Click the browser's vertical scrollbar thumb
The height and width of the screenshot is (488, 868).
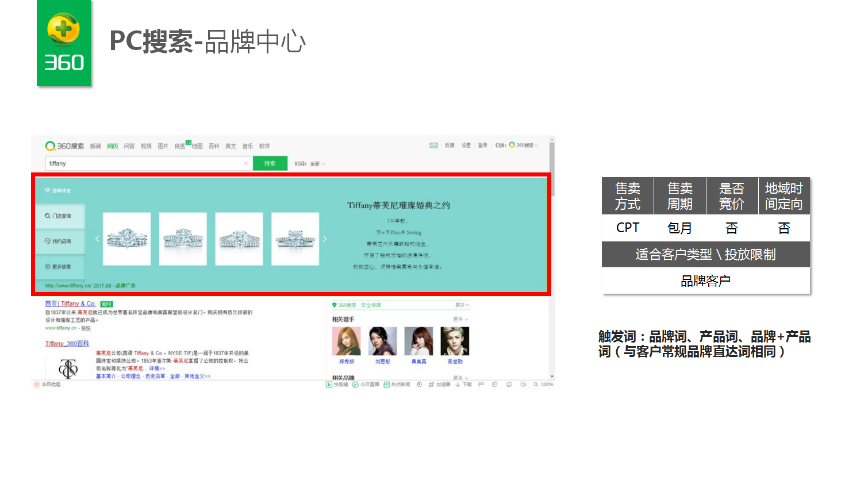point(552,169)
